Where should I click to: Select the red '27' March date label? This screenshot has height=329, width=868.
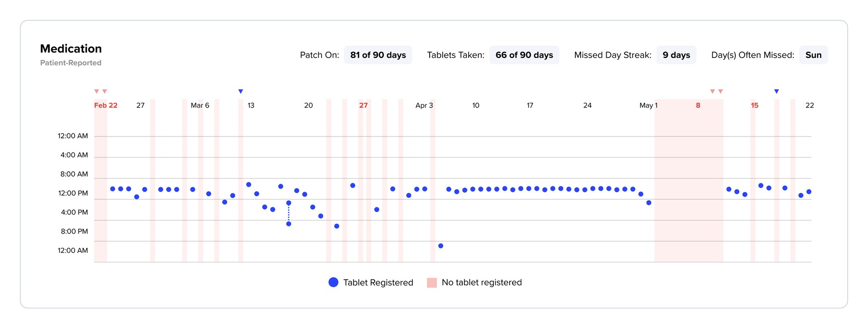[364, 105]
